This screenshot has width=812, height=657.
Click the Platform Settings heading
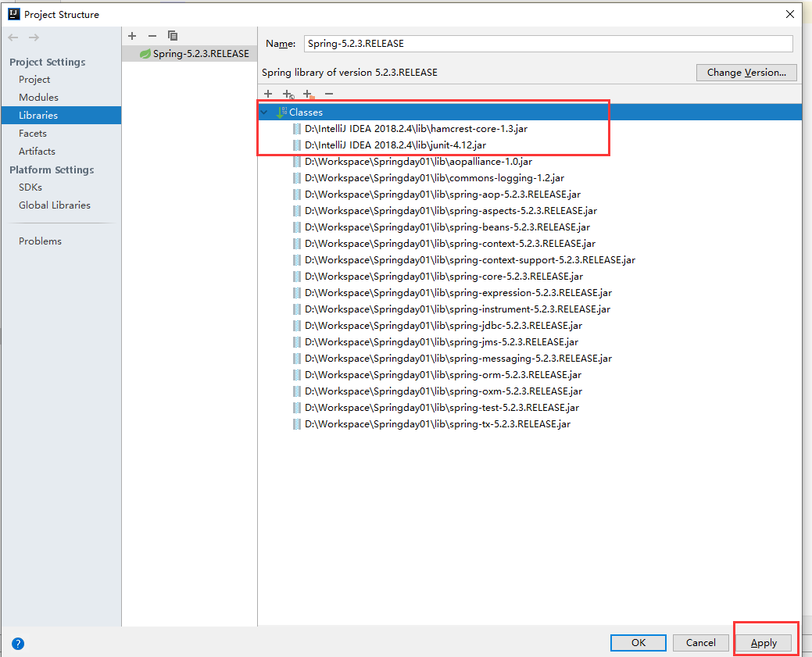point(52,170)
